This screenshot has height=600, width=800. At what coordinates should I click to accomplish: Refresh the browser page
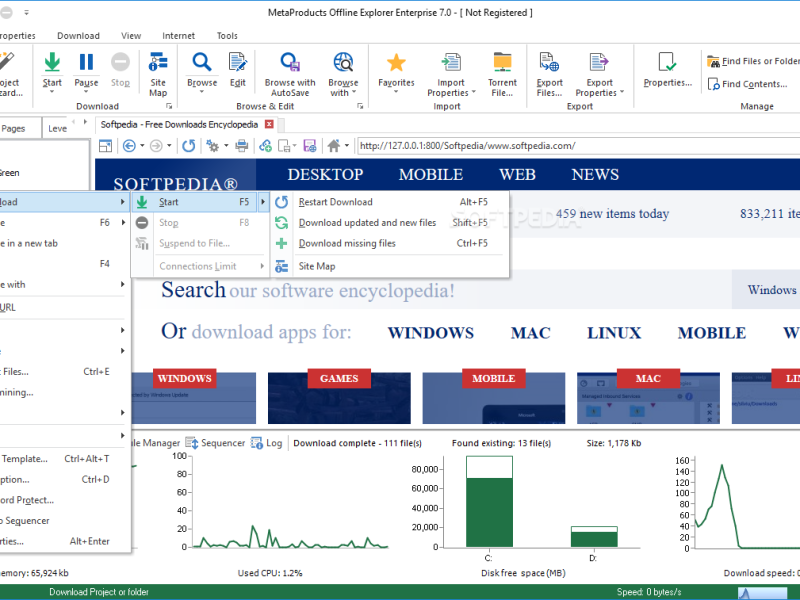point(189,146)
